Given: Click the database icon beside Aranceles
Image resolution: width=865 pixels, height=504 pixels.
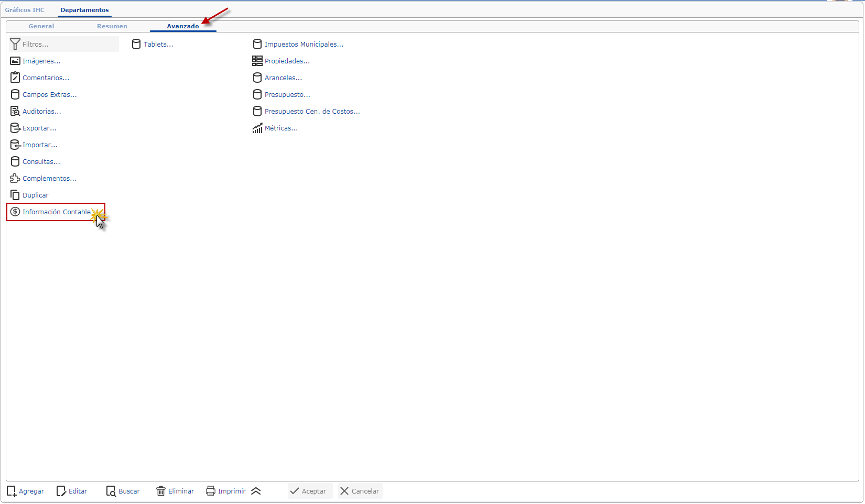Looking at the screenshot, I should tap(257, 78).
